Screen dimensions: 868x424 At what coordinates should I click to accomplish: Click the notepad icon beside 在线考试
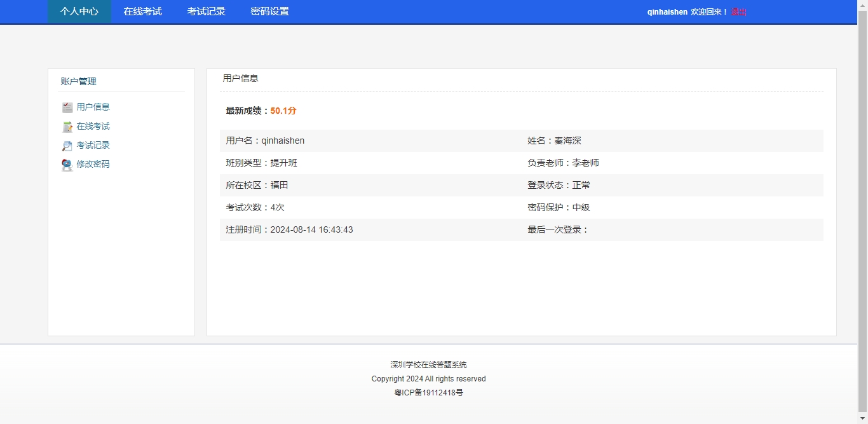point(67,127)
